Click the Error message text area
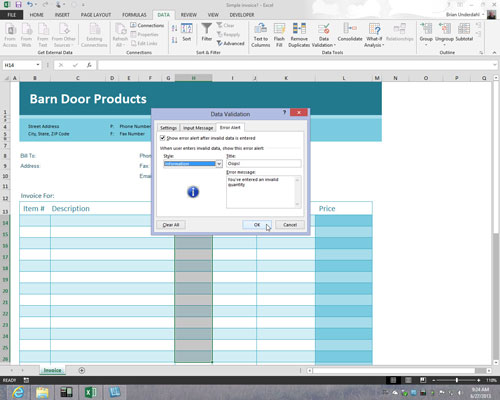The height and width of the screenshot is (400, 500). point(264,192)
